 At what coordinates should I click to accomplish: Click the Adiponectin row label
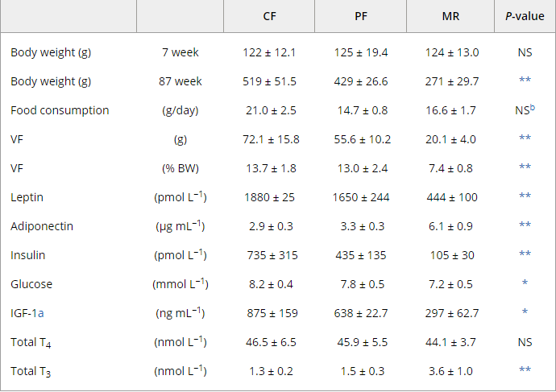point(42,226)
